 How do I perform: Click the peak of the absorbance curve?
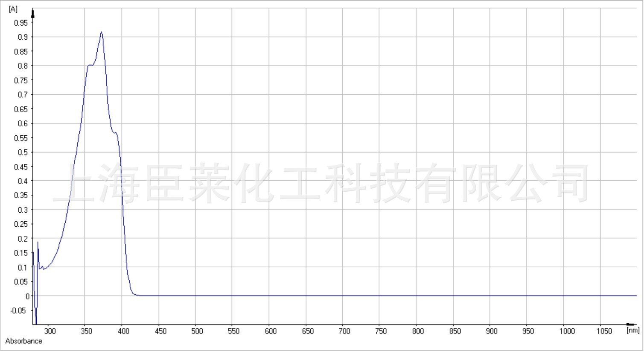(101, 32)
